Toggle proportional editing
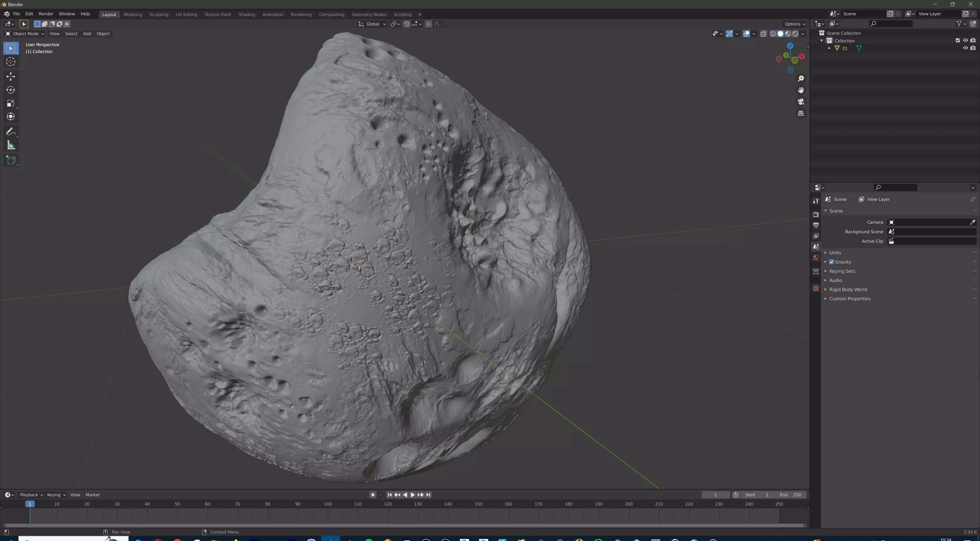Screen dimensions: 980x541 428,24
